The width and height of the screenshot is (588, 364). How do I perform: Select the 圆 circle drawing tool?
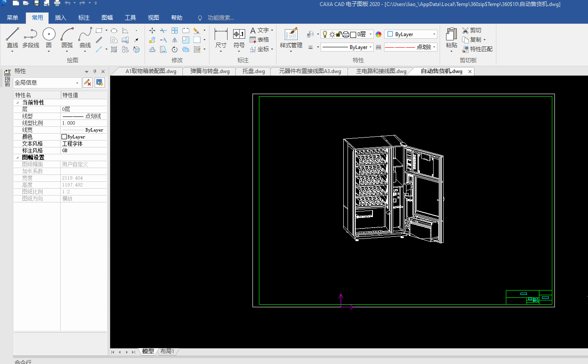(49, 35)
